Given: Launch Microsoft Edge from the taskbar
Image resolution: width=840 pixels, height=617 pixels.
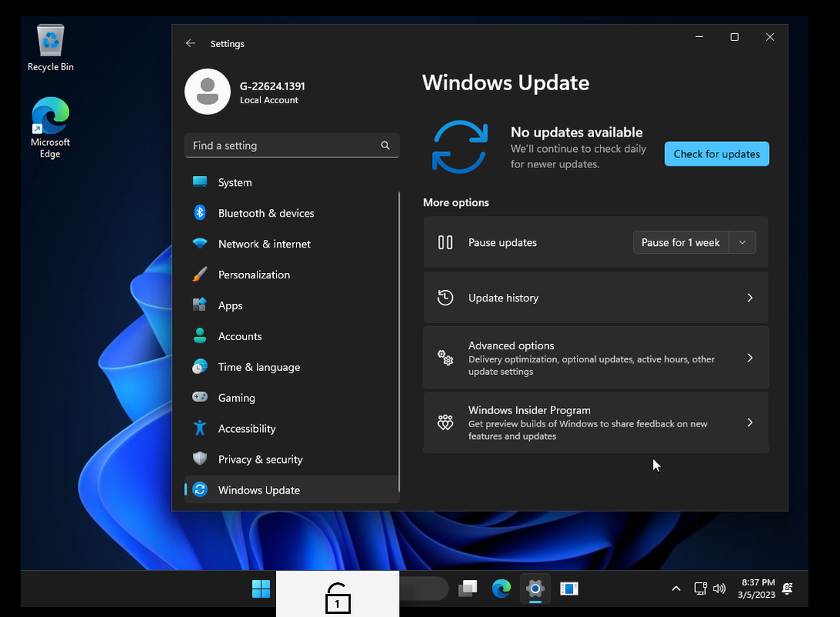Looking at the screenshot, I should point(501,588).
